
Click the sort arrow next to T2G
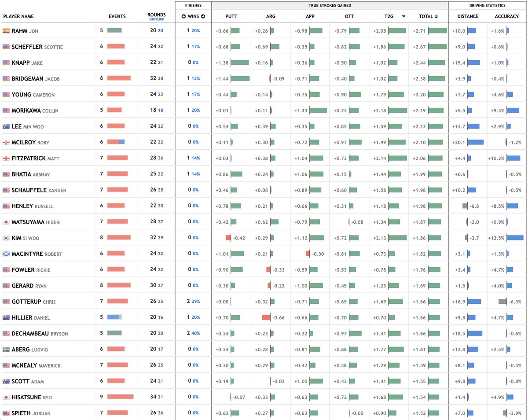[x=403, y=17]
